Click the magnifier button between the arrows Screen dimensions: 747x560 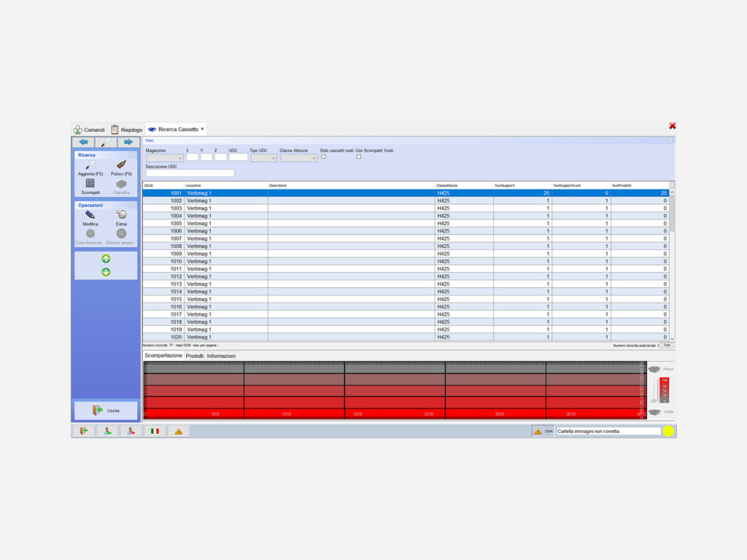106,142
